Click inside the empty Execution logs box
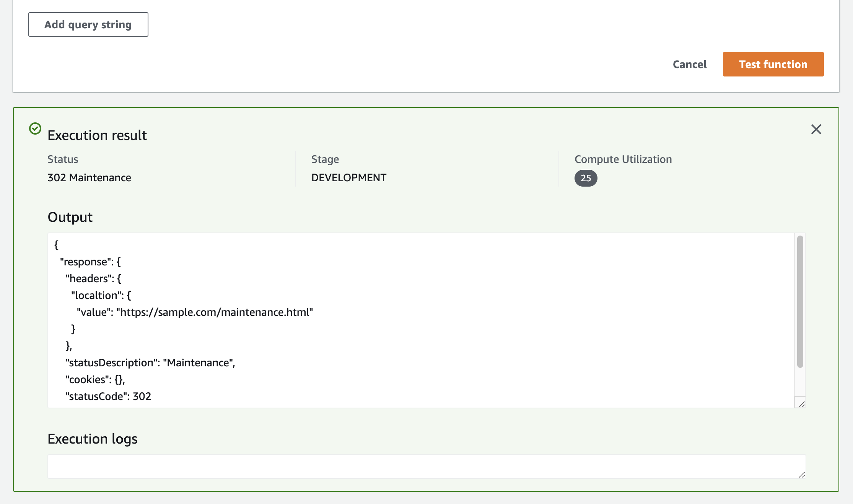The height and width of the screenshot is (504, 853). (x=383, y=466)
